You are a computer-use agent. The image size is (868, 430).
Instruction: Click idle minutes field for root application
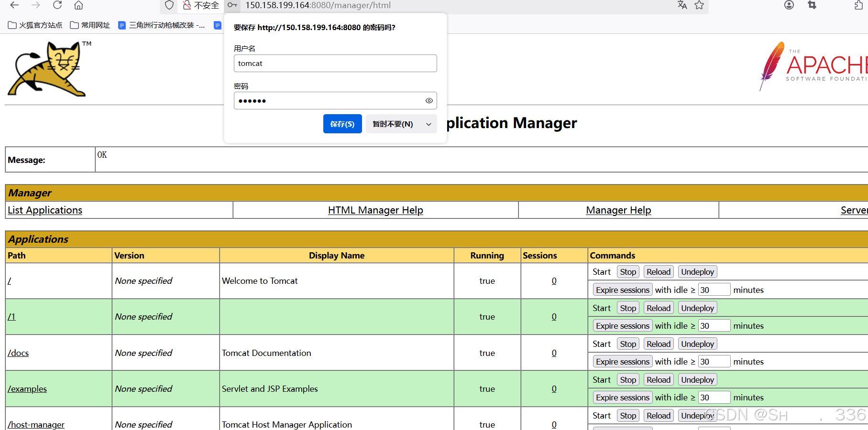click(x=714, y=290)
